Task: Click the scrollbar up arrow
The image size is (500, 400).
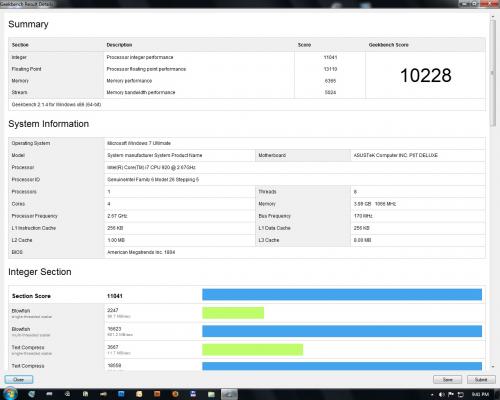Action: [493, 16]
